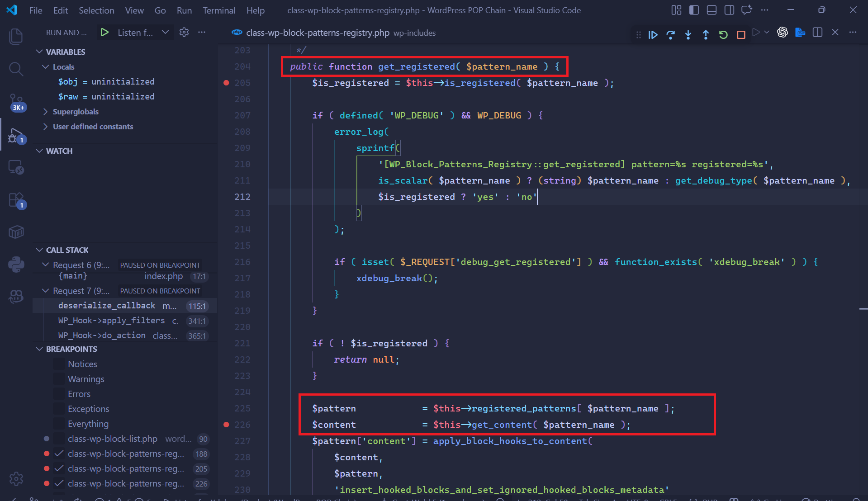
Task: Click the blue PHP file icon in editor actions
Action: 800,33
